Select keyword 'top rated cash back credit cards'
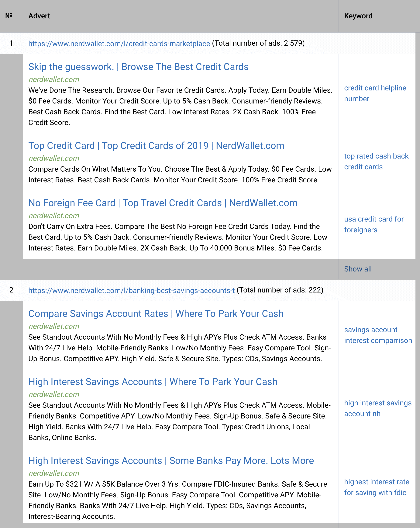The image size is (420, 528). [x=376, y=161]
